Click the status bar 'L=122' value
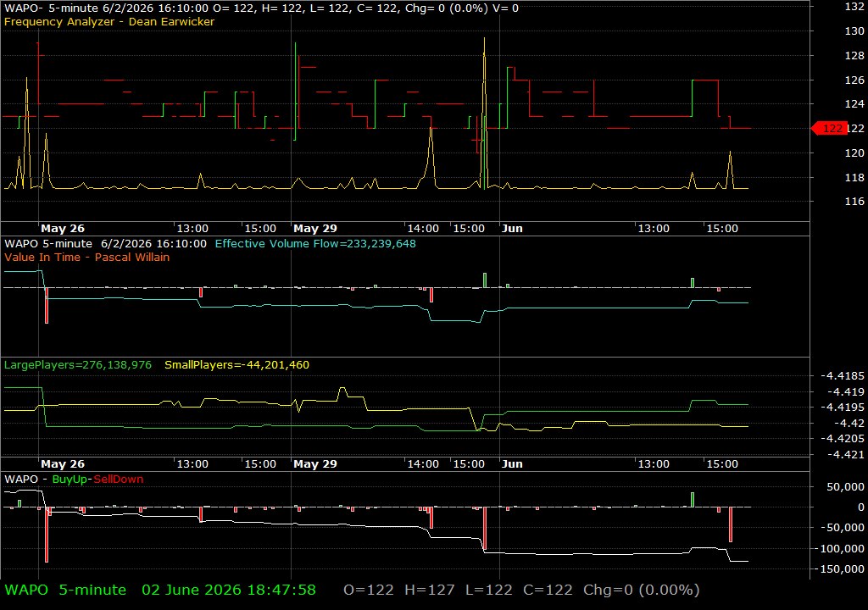 (489, 590)
